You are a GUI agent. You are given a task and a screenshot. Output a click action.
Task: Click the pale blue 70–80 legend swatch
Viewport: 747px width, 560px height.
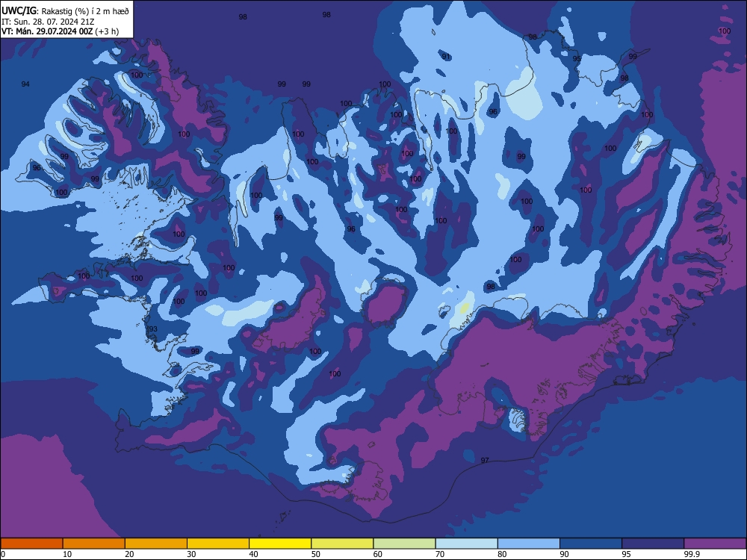(467, 544)
